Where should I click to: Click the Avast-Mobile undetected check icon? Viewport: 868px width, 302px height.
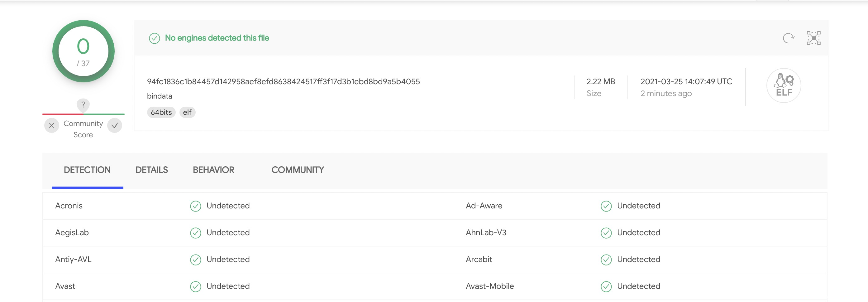(x=606, y=286)
